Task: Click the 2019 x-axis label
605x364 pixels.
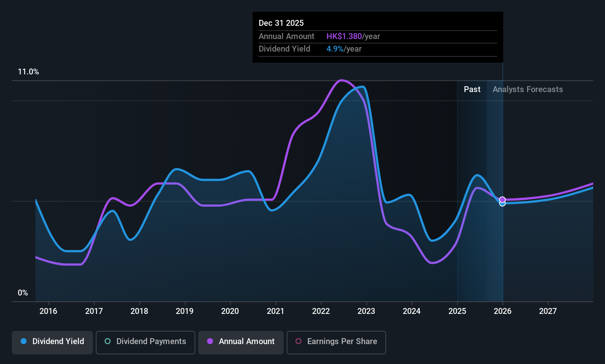Action: coord(185,311)
